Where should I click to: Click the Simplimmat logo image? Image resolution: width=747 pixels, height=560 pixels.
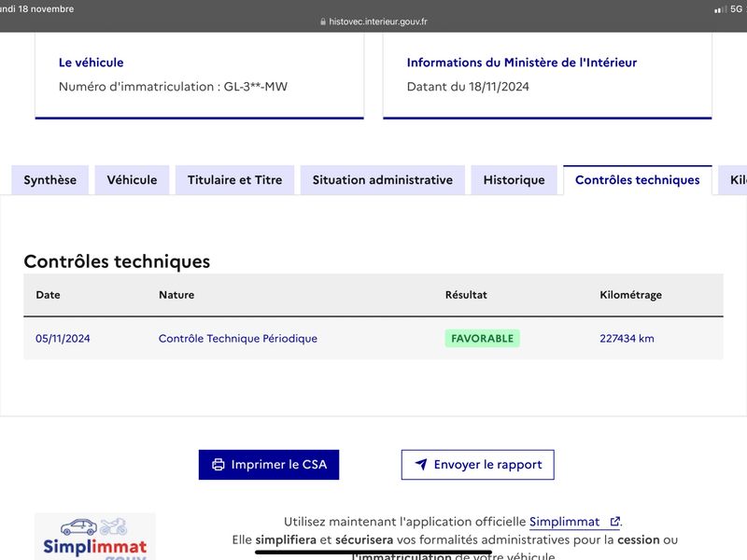point(95,536)
